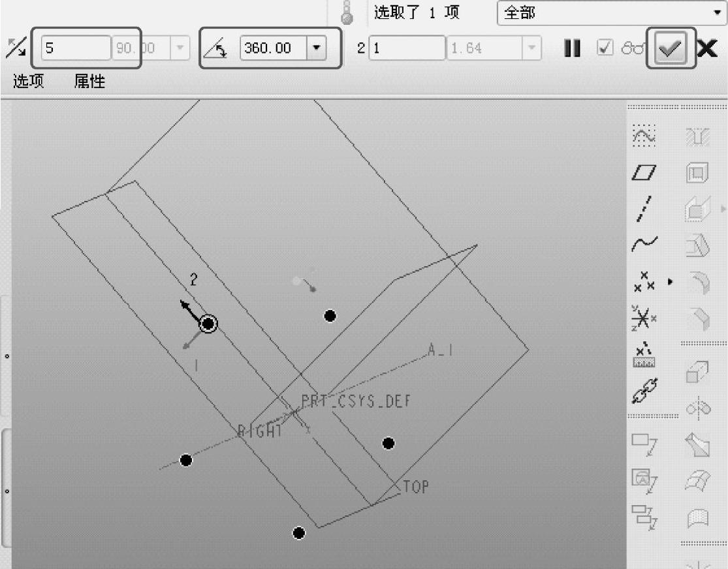Image resolution: width=728 pixels, height=569 pixels.
Task: Activate the Datum Curve tool
Action: [x=644, y=245]
